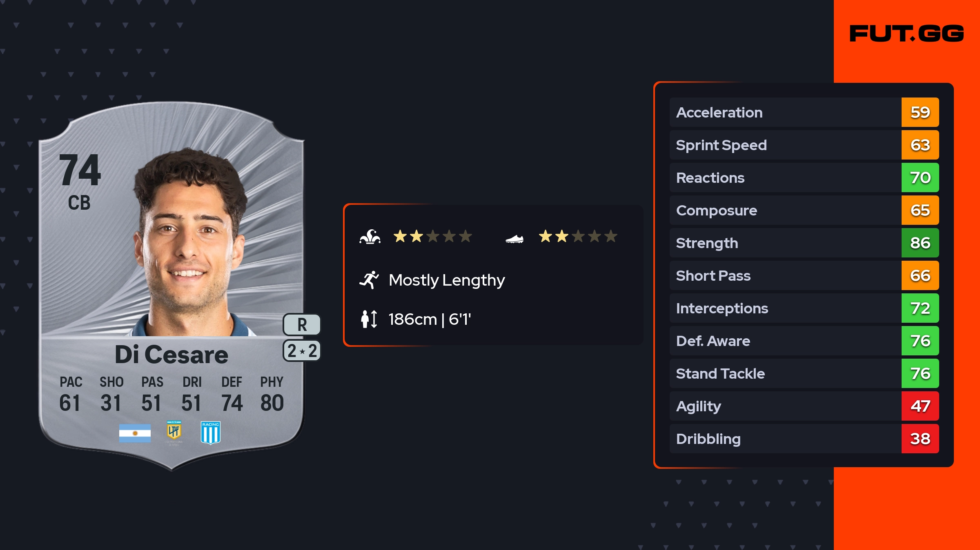Click the green Strength 86 value box
This screenshot has width=980, height=550.
point(920,243)
